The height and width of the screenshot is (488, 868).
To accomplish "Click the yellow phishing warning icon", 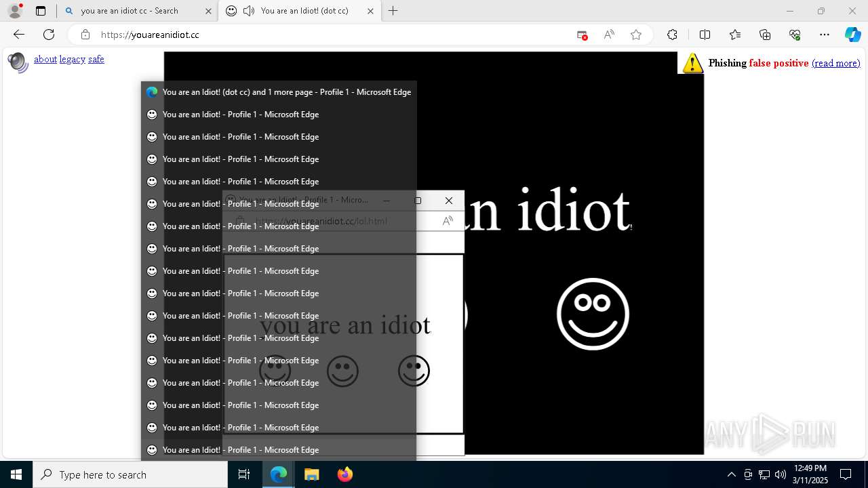I will click(x=692, y=63).
